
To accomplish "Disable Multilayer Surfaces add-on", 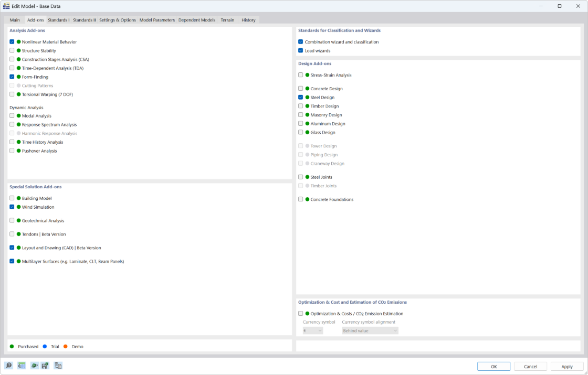I will coord(12,261).
